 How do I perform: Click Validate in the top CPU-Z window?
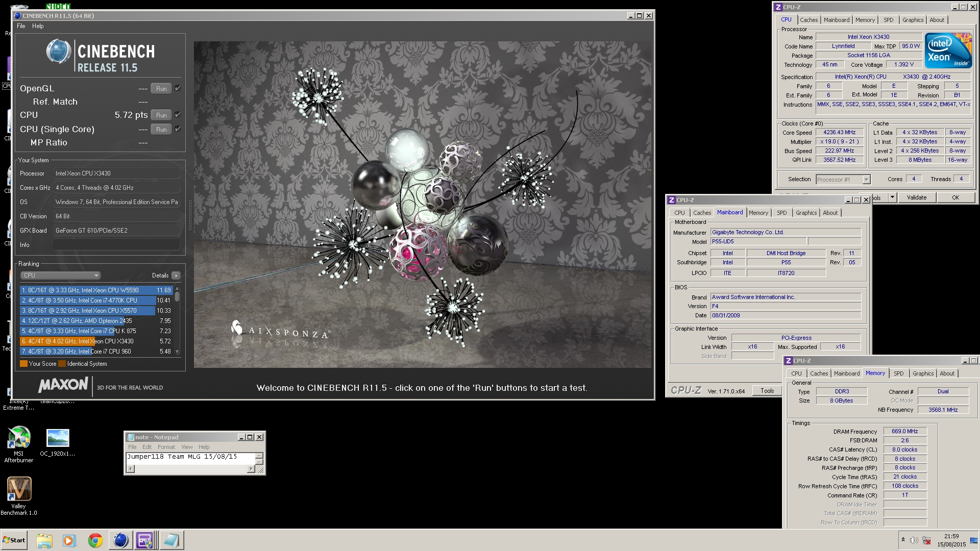pos(917,197)
